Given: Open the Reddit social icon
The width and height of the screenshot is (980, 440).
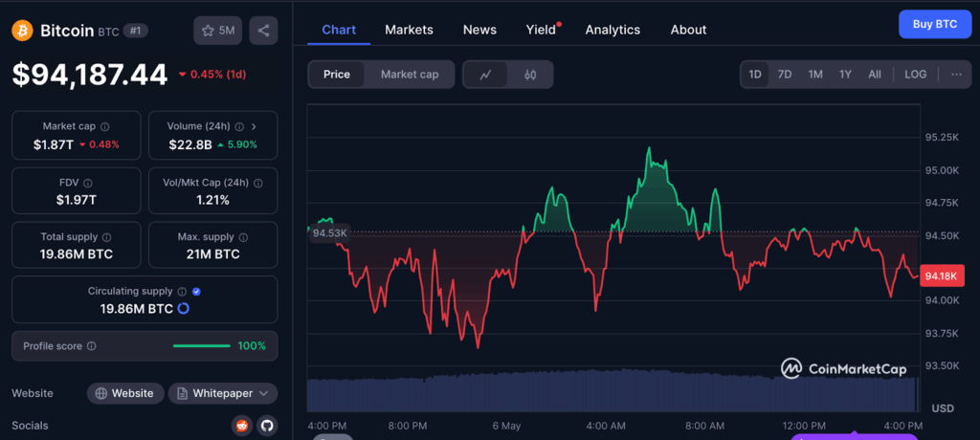Looking at the screenshot, I should (x=243, y=426).
